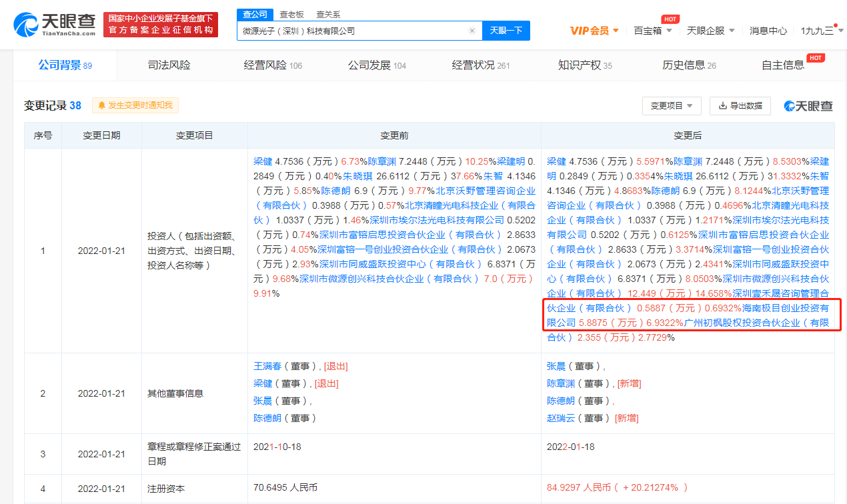Screen dimensions: 847x504
Task: Click the 2021-10-18 value
Action: (277, 447)
